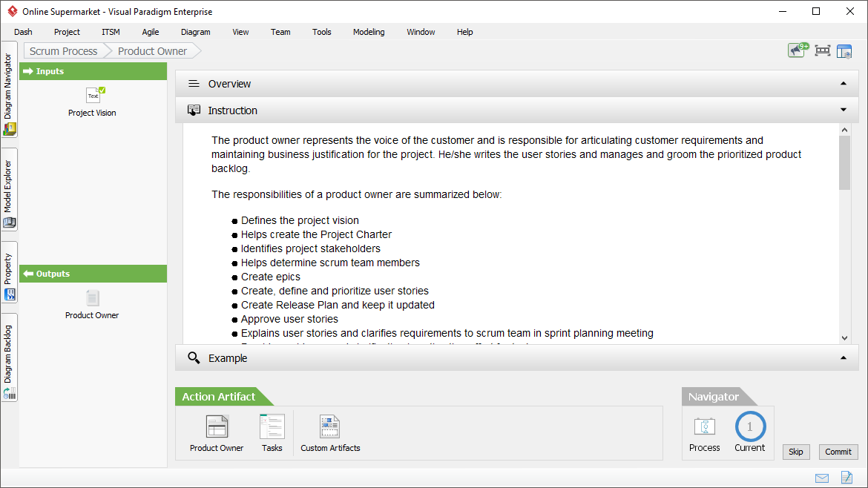The width and height of the screenshot is (868, 488).
Task: Click the Visual Paradigm logo icon
Action: (12, 11)
